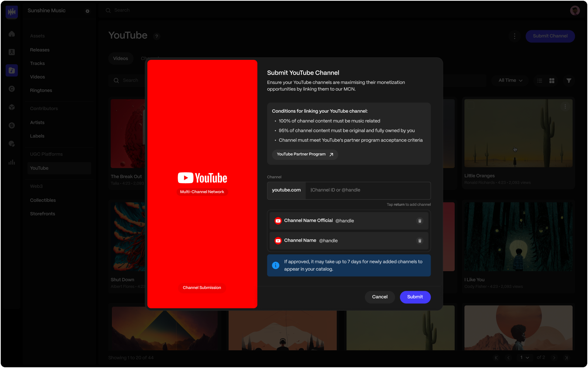Open the cube icon in left rail
The image size is (588, 368).
pos(12,107)
